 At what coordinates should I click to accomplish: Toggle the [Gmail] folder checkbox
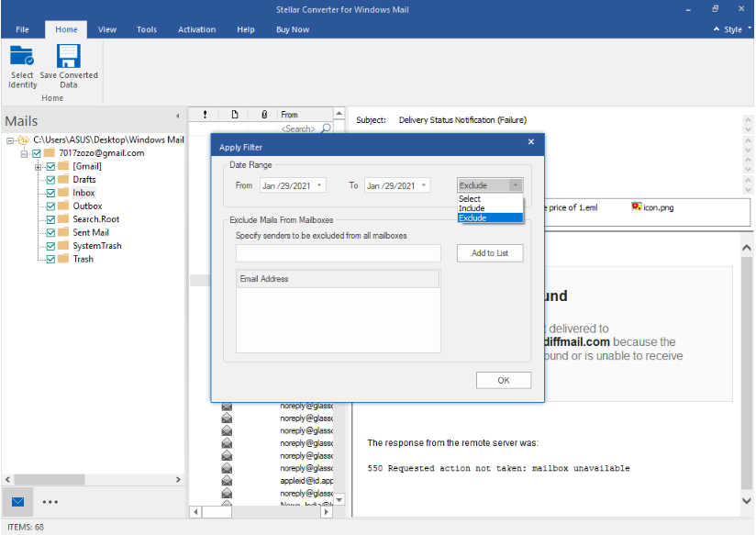click(x=50, y=167)
